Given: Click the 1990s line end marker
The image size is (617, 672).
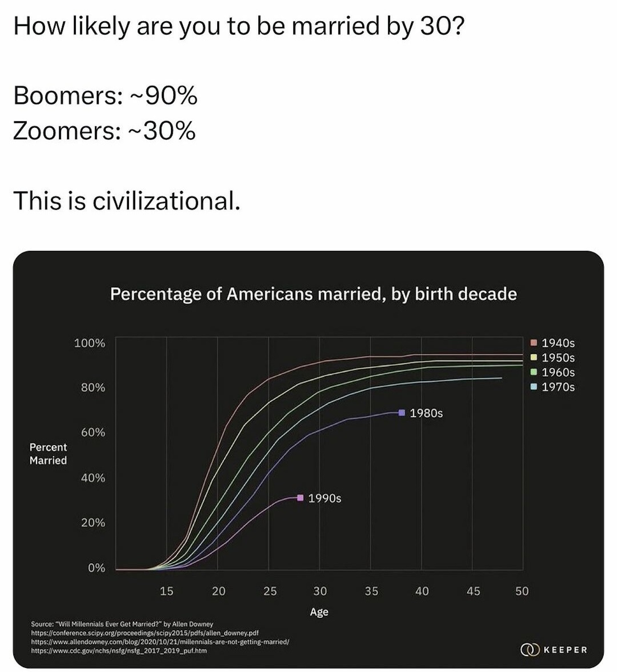Looking at the screenshot, I should click(300, 498).
